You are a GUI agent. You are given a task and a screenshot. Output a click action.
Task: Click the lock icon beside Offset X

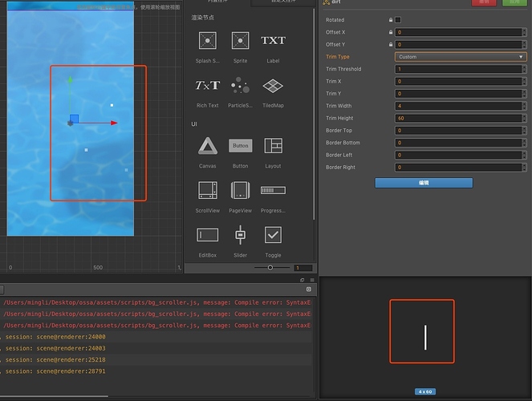point(391,32)
